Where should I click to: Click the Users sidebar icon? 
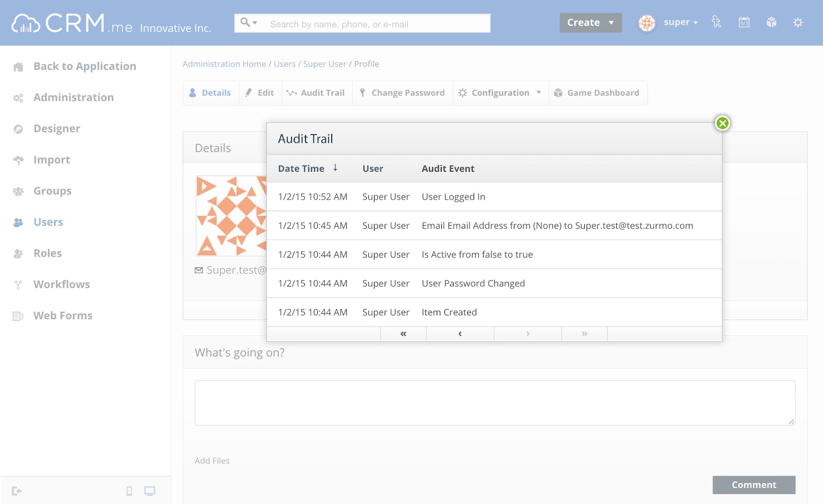point(19,223)
